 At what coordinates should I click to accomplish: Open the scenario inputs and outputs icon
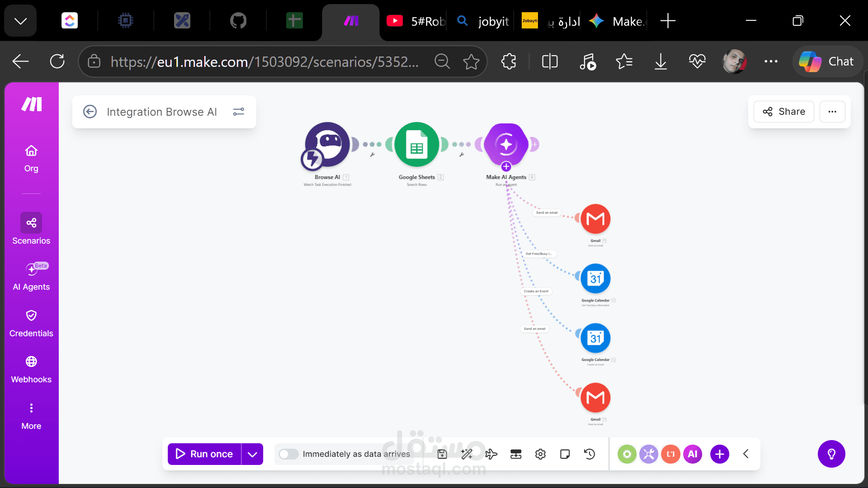(x=516, y=454)
